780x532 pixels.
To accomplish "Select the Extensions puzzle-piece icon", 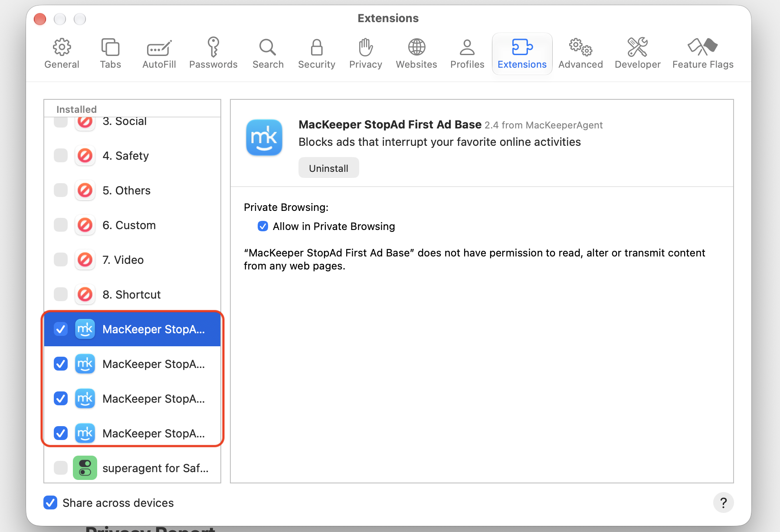I will [522, 47].
